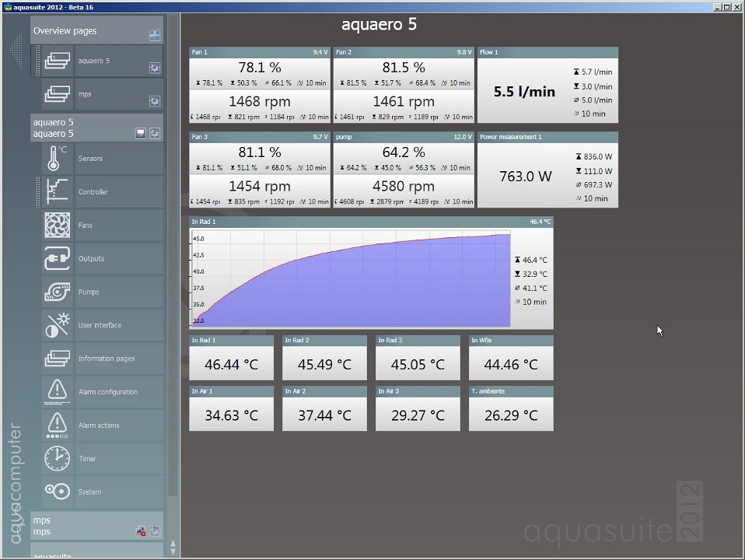This screenshot has height=560, width=745.
Task: Click the disconnected device icon on mps header
Action: (x=140, y=531)
